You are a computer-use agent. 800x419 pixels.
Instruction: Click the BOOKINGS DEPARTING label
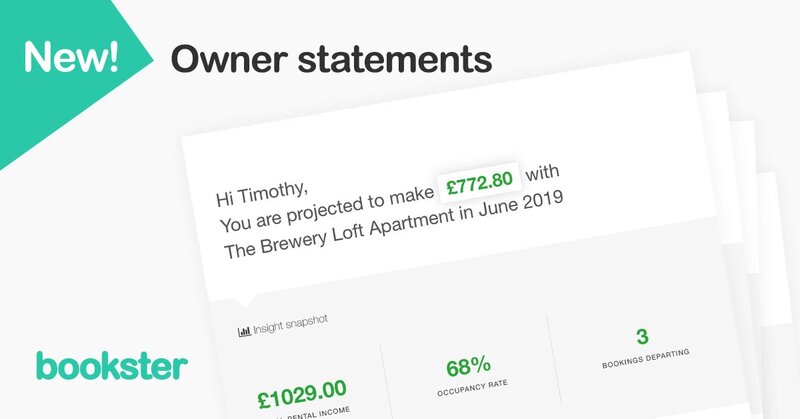(645, 358)
